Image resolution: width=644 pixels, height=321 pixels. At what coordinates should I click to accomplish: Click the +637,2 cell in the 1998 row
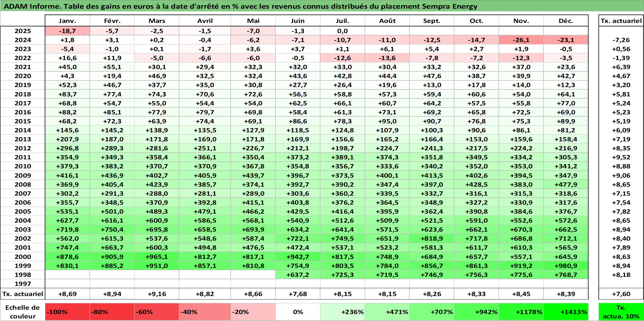(x=298, y=275)
